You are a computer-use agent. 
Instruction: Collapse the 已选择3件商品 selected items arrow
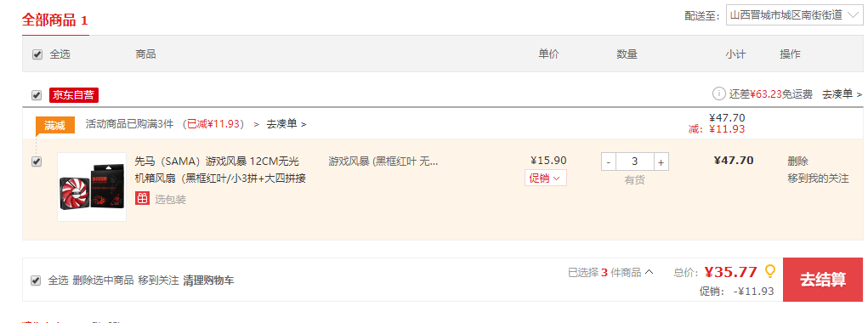pos(650,271)
